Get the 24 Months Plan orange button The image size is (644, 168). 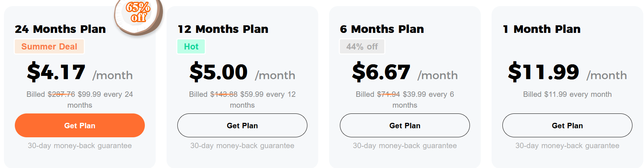coord(80,125)
